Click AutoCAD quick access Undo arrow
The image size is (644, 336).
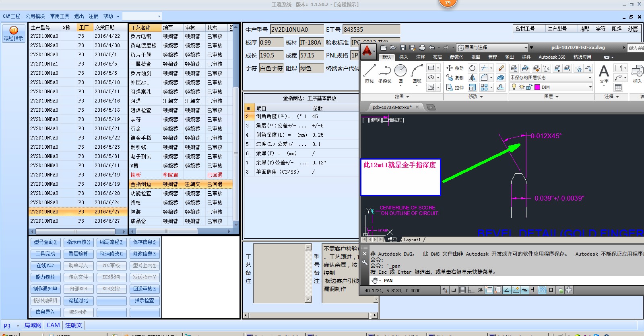click(432, 47)
